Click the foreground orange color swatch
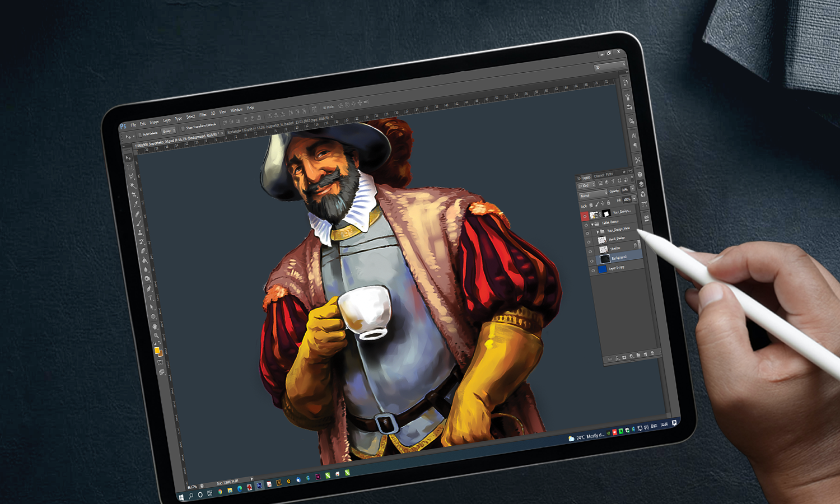Image resolution: width=840 pixels, height=504 pixels. (x=157, y=351)
